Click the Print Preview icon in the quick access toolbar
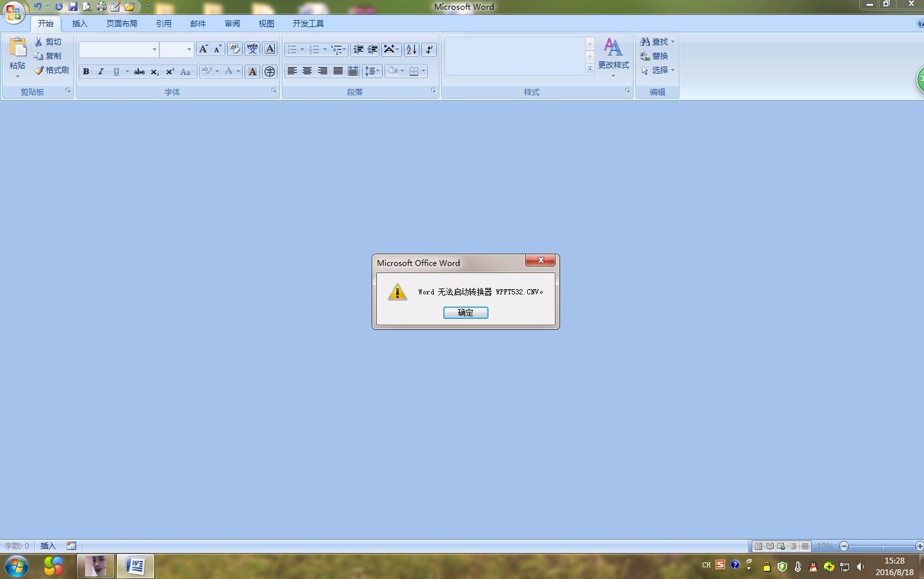 click(x=87, y=6)
